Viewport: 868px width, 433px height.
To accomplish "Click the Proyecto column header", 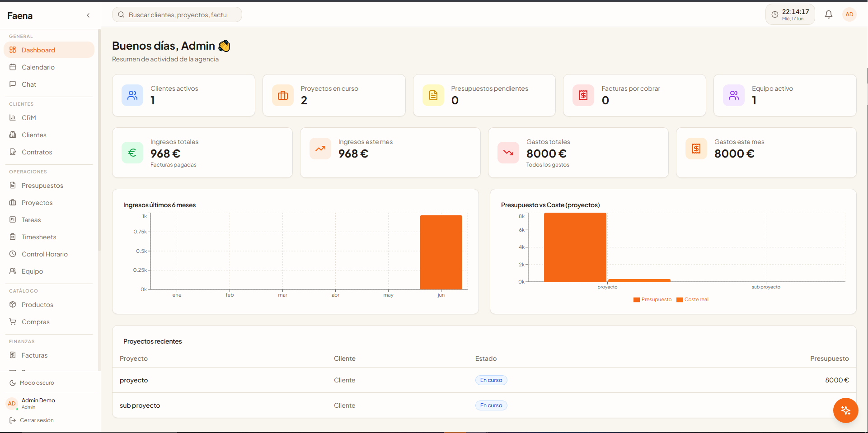I will (134, 359).
